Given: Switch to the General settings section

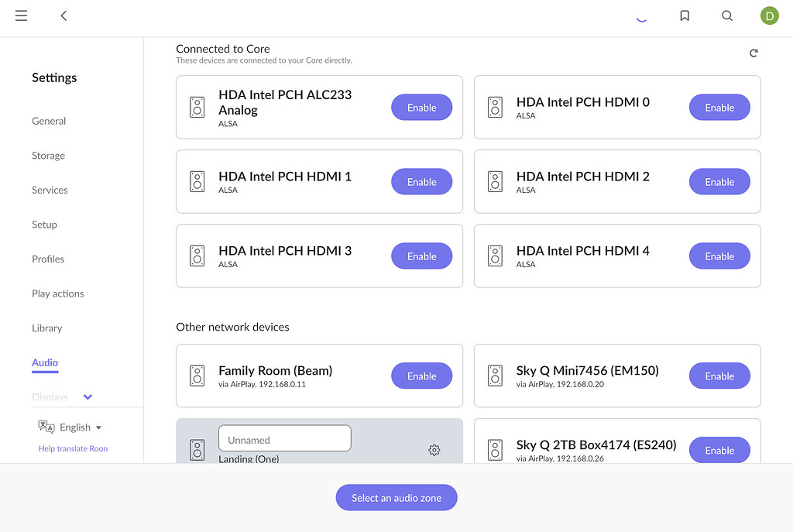Looking at the screenshot, I should coord(49,121).
